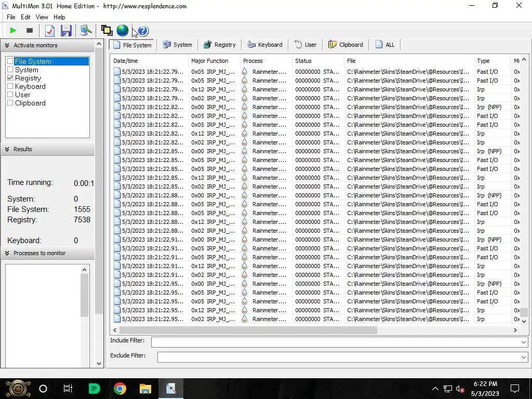
Task: Sort by the Date/time column header
Action: point(149,61)
